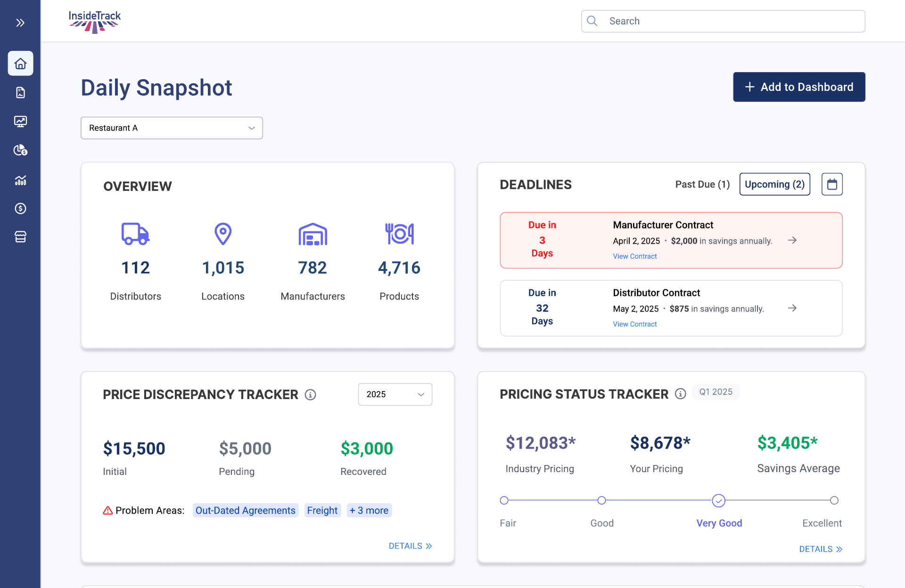The width and height of the screenshot is (905, 588).
Task: Open DETAILS in Price Discrepancy Tracker
Action: pyautogui.click(x=410, y=546)
